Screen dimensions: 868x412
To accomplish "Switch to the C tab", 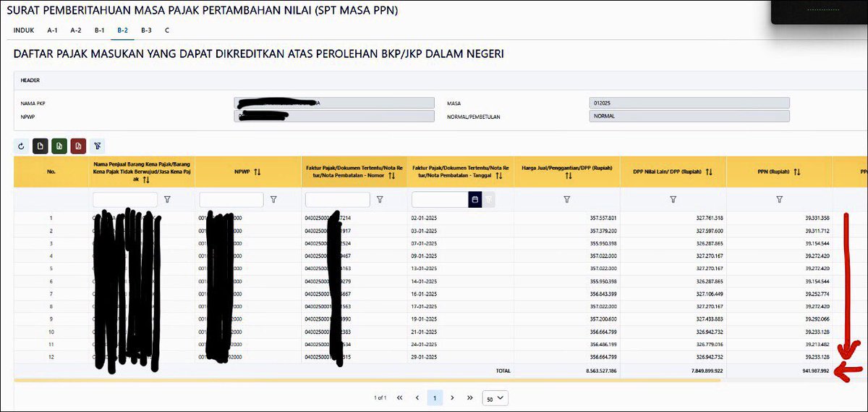I will 167,30.
